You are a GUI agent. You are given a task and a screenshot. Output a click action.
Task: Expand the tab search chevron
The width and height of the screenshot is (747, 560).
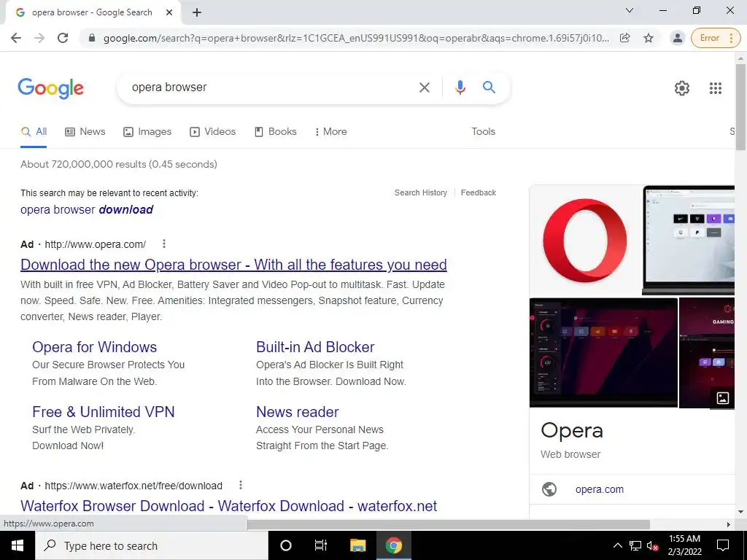click(x=630, y=10)
